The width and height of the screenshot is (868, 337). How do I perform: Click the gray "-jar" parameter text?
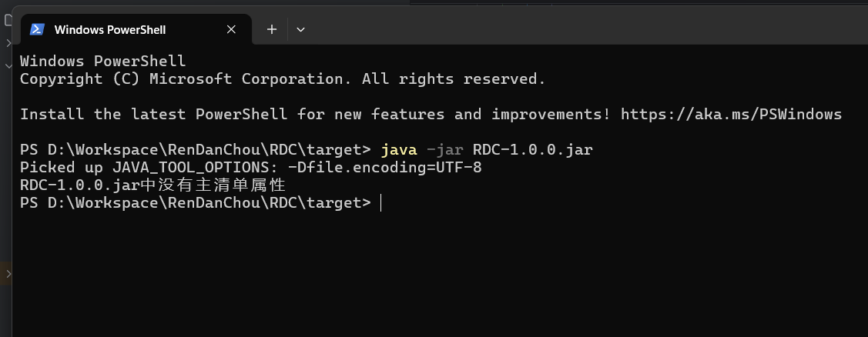(444, 149)
